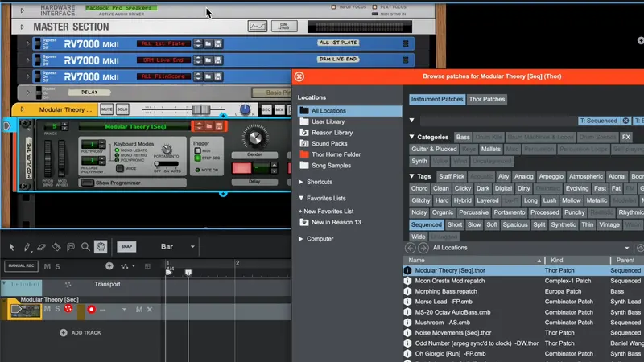The height and width of the screenshot is (362, 644).
Task: Select Modular Theory [Seq].thor patch row
Action: (x=523, y=270)
